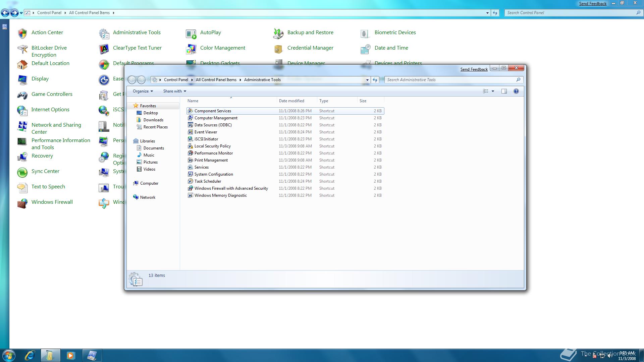This screenshot has width=644, height=362.
Task: Select Local Security Policy shortcut
Action: (285, 146)
